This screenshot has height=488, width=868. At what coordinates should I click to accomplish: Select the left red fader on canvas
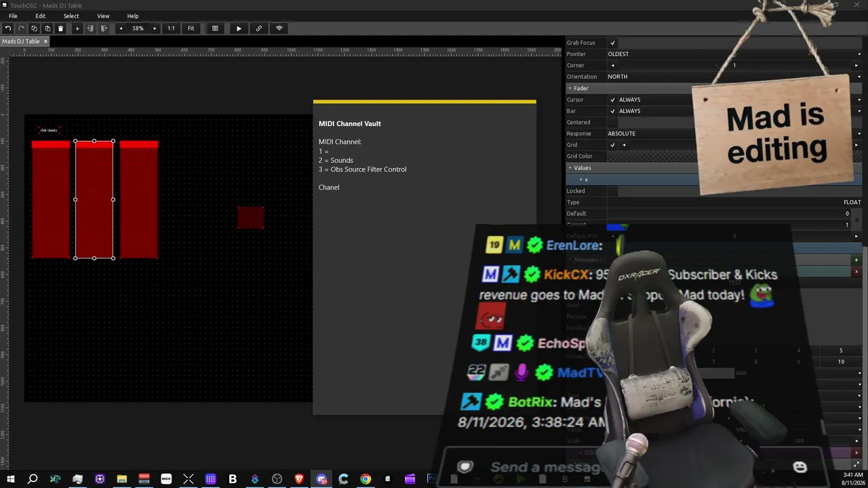click(x=51, y=199)
